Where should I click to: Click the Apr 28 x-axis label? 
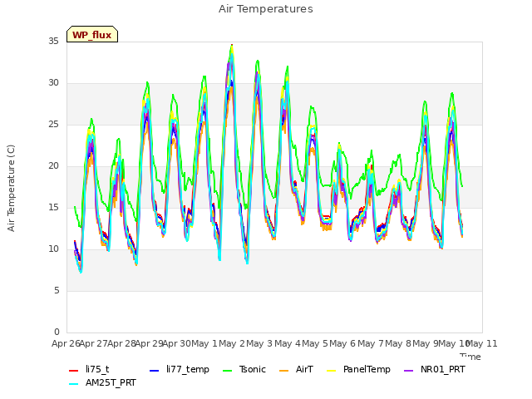121,343
